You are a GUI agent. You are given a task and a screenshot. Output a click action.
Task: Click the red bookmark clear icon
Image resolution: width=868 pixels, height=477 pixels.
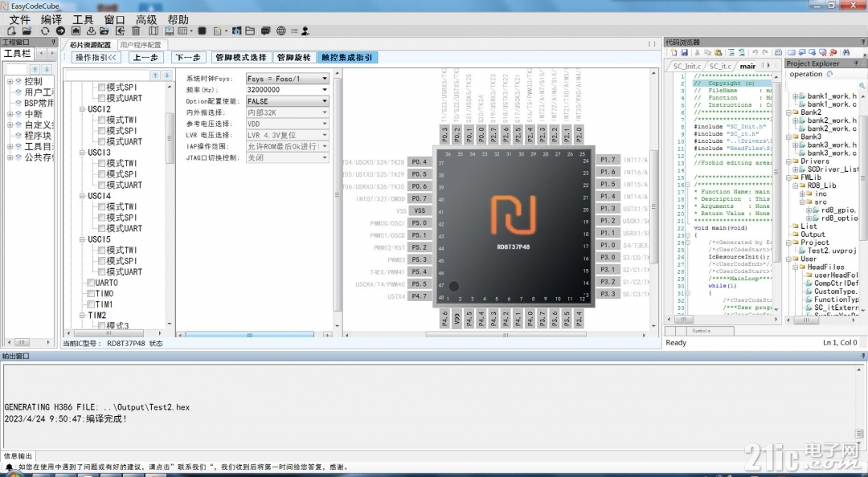click(x=833, y=52)
